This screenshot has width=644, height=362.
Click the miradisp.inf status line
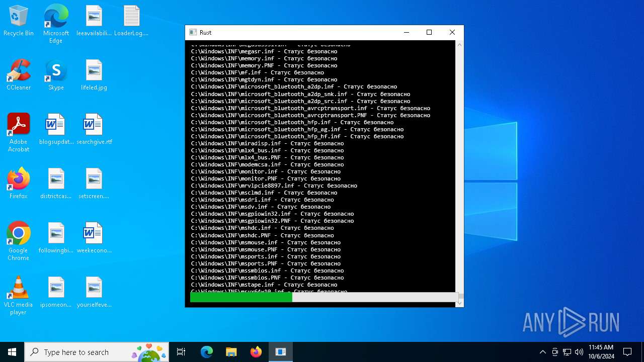tap(267, 143)
